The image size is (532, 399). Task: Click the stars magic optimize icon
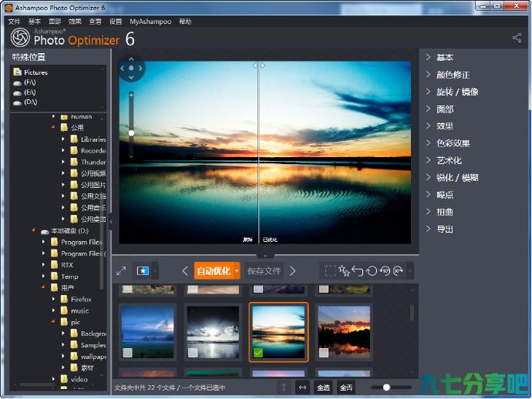(344, 271)
